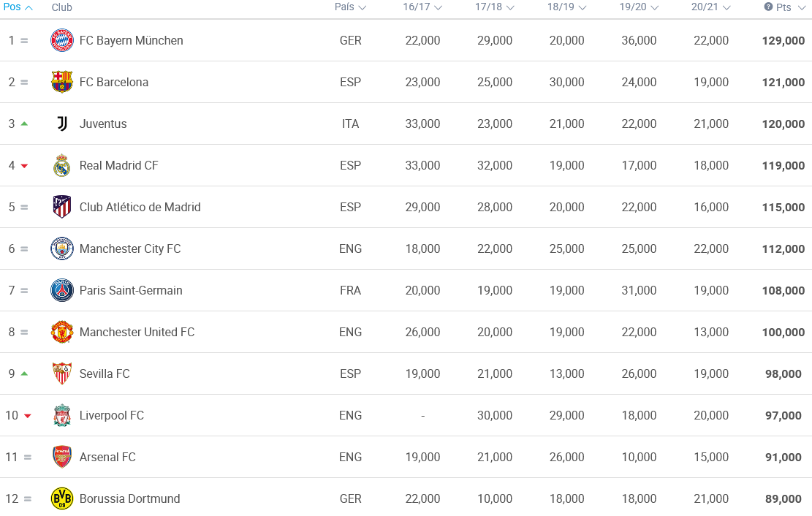Image resolution: width=812 pixels, height=516 pixels.
Task: Sort the table by Pos column
Action: click(x=18, y=7)
